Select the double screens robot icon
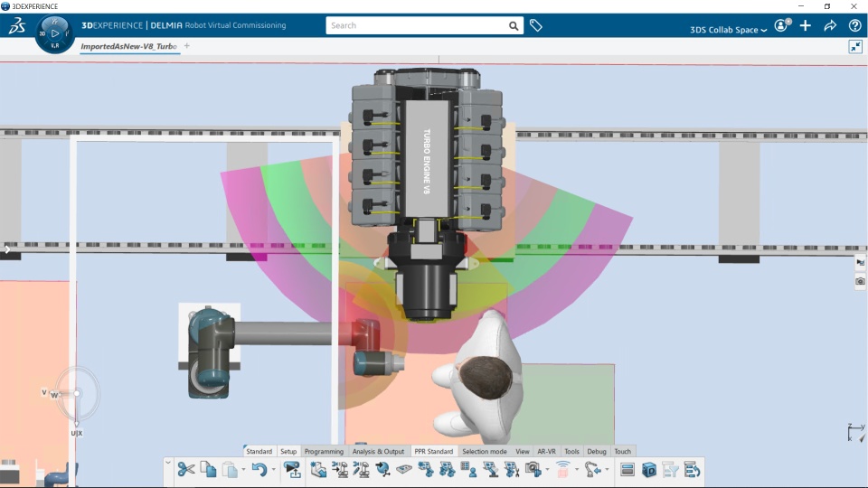Viewport: 868px width, 488px height. [x=448, y=470]
